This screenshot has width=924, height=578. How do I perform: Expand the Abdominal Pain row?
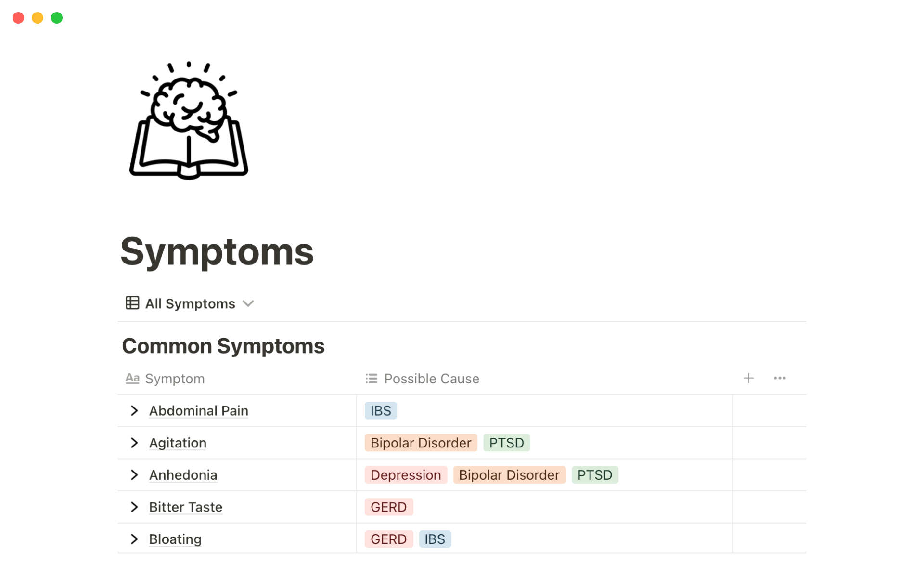pyautogui.click(x=134, y=410)
